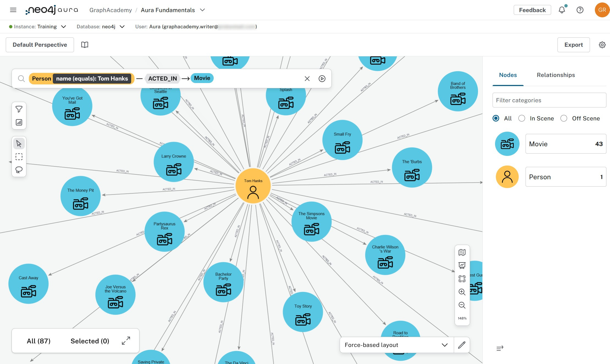610x364 pixels.
Task: Open the filter panel icon
Action: pos(19,109)
